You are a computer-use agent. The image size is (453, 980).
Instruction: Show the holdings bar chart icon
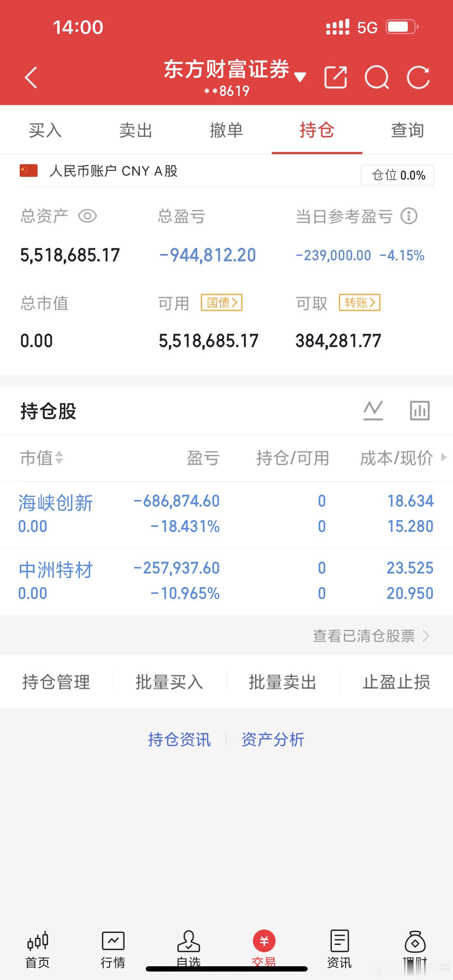pos(420,410)
